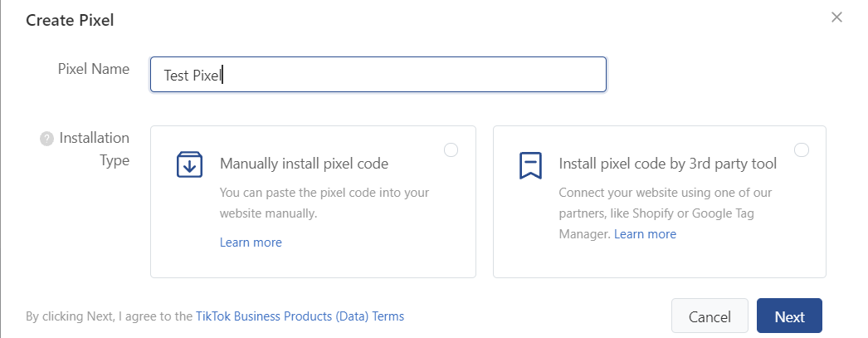868x338 pixels.
Task: Select the Manually install pixel code radio button
Action: pos(451,150)
